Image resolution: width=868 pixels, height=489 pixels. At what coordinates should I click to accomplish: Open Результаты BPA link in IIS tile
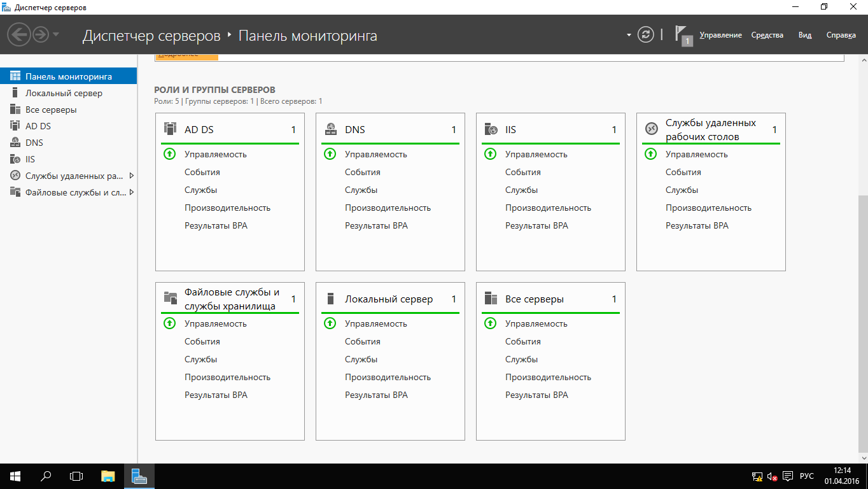click(x=538, y=225)
